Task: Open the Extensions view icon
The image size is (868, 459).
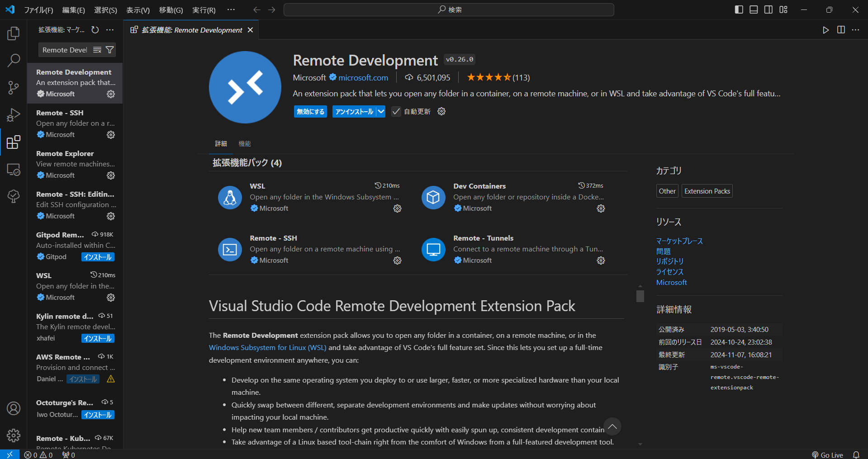Action: point(14,142)
